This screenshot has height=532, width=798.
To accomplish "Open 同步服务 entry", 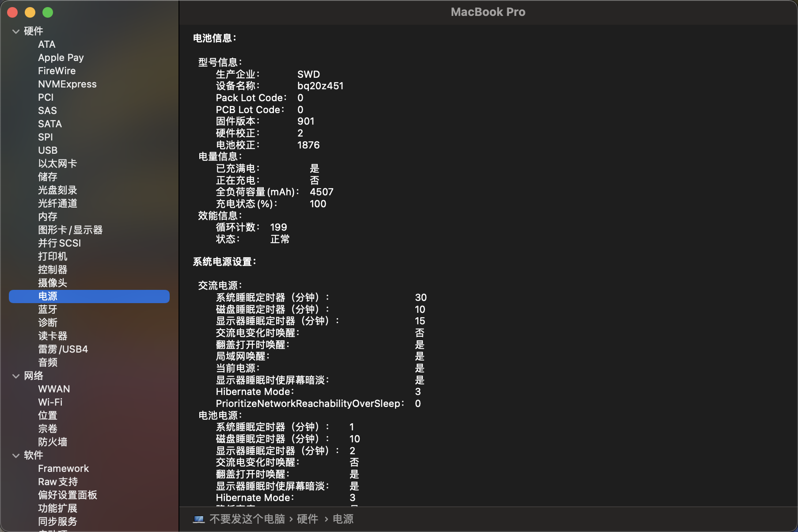I will point(57,522).
